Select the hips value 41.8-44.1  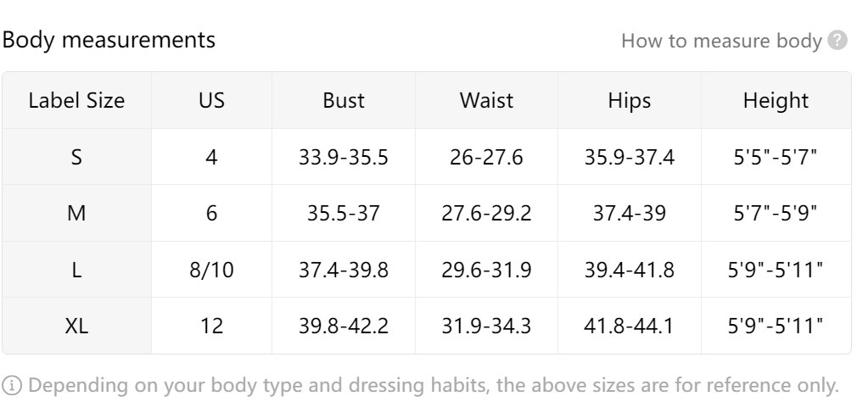point(629,325)
